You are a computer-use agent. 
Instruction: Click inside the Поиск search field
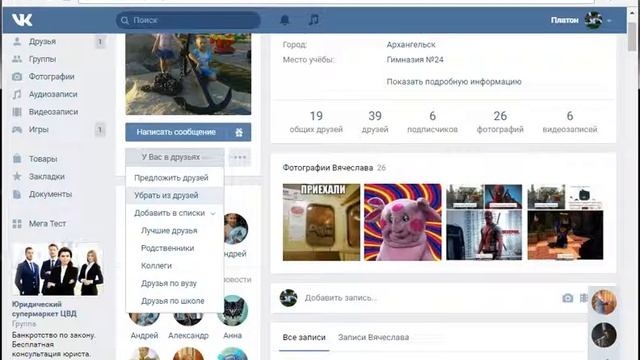coord(188,20)
